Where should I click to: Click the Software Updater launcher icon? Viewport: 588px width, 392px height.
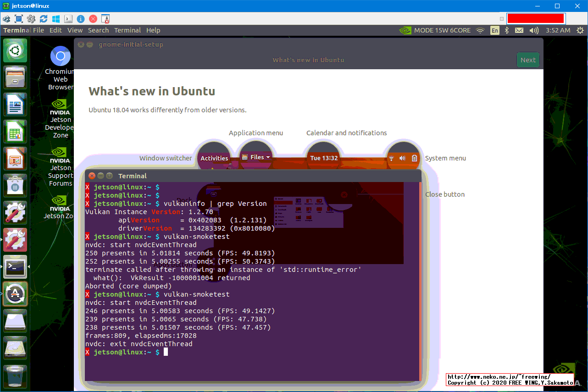15,294
